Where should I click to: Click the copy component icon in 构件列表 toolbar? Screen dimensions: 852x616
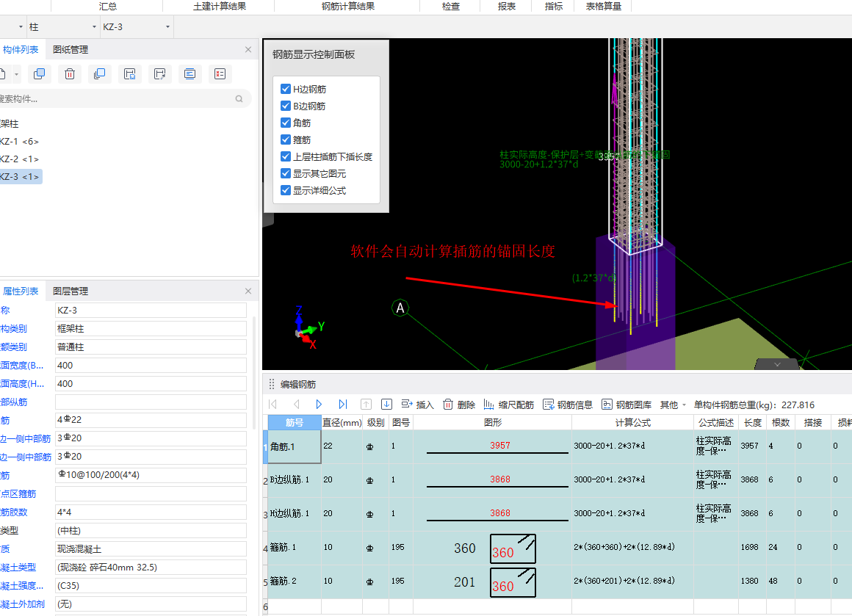click(39, 74)
